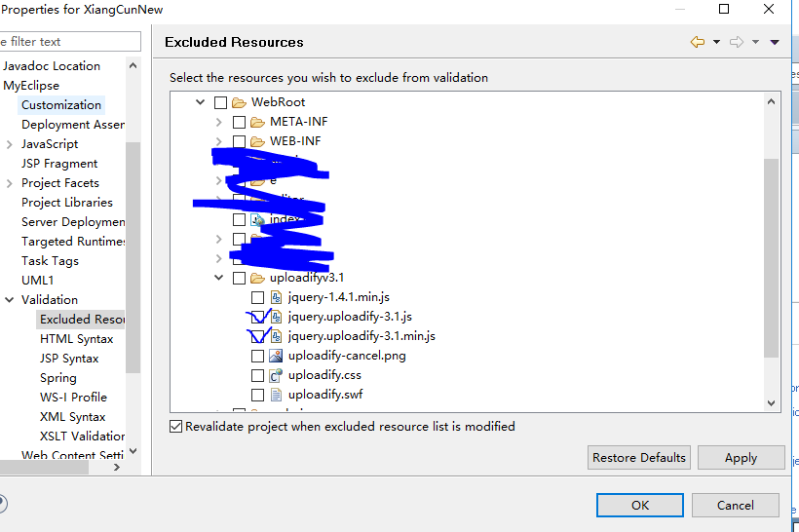Open the Spring validation page
The image size is (799, 532).
pos(58,378)
